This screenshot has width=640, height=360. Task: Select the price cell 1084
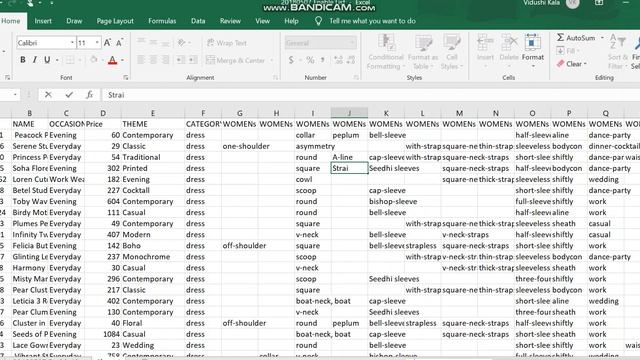[x=103, y=334]
